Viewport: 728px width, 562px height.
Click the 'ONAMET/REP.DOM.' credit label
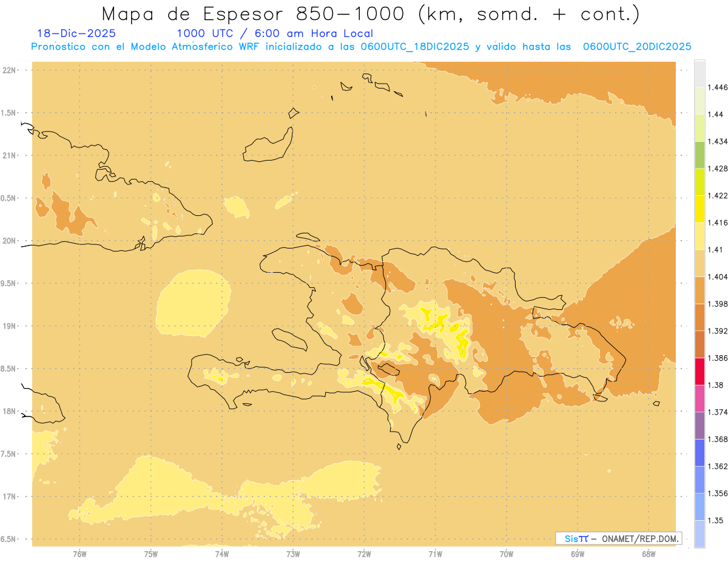pos(641,538)
